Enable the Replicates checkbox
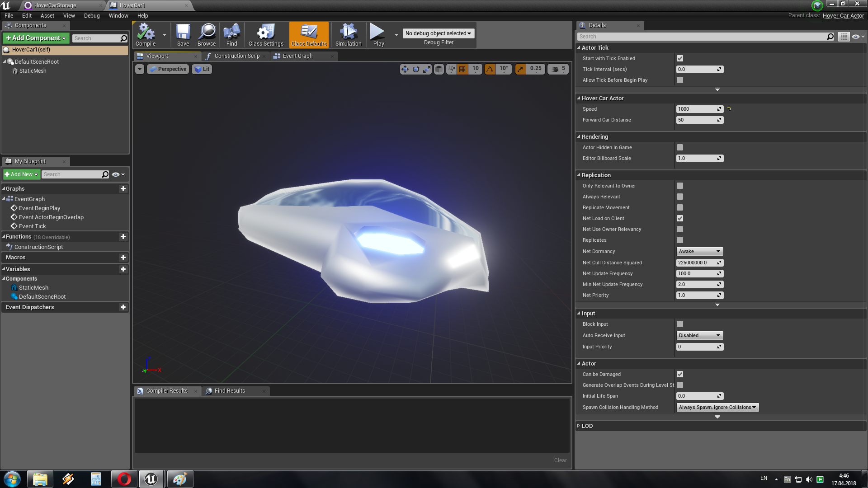The width and height of the screenshot is (868, 488). [680, 240]
